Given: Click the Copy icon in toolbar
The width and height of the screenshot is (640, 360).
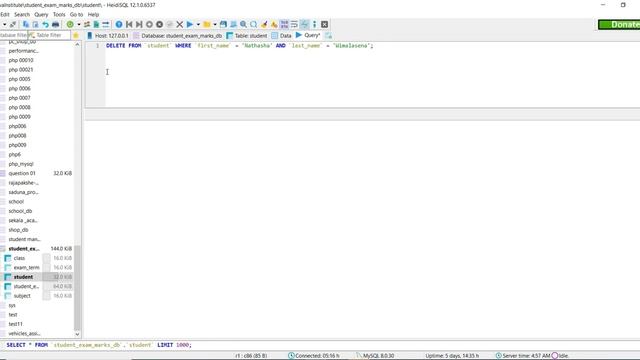Looking at the screenshot, I should coord(26,24).
